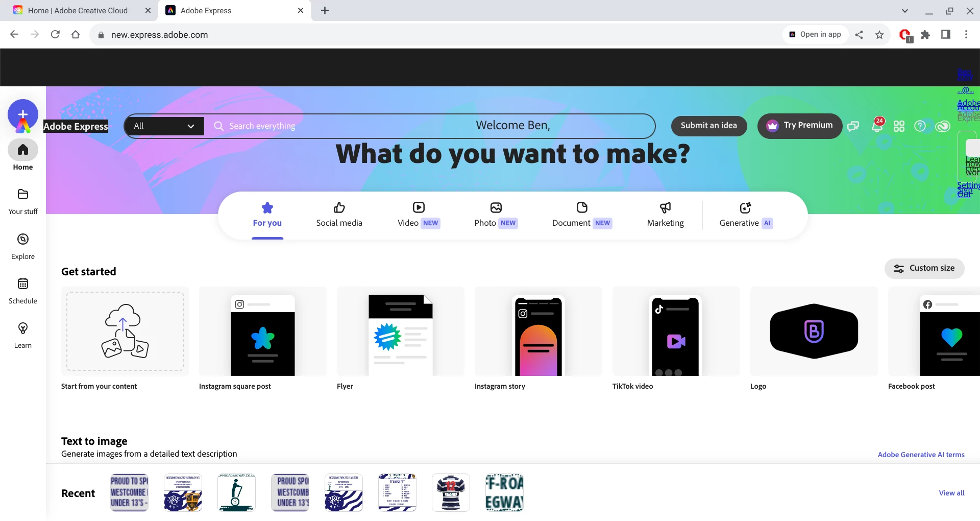This screenshot has width=980, height=521.
Task: Open the Adobe Generative AI terms link
Action: click(x=921, y=455)
